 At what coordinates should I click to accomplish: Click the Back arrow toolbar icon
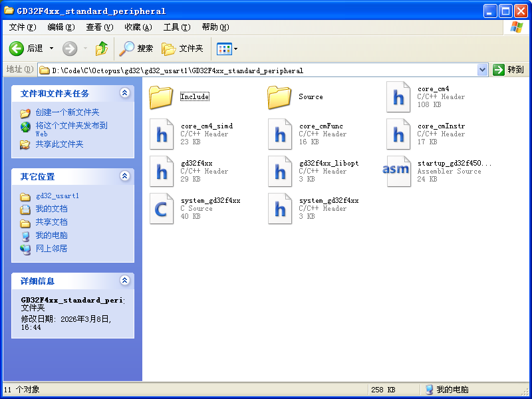click(x=17, y=49)
